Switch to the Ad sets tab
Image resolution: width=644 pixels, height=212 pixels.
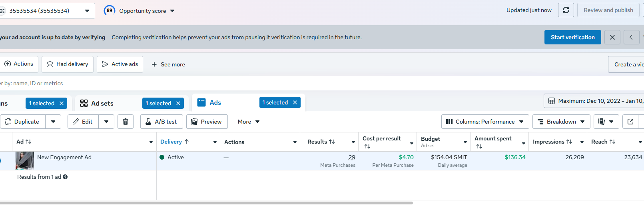click(102, 103)
